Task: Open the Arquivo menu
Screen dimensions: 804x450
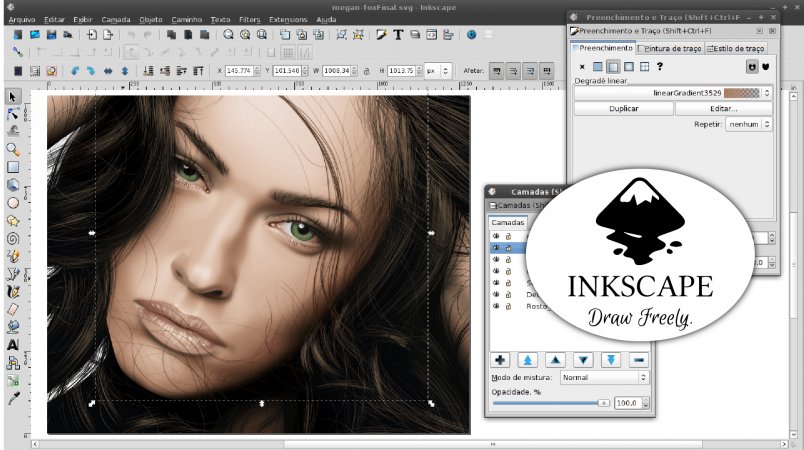Action: [22, 19]
